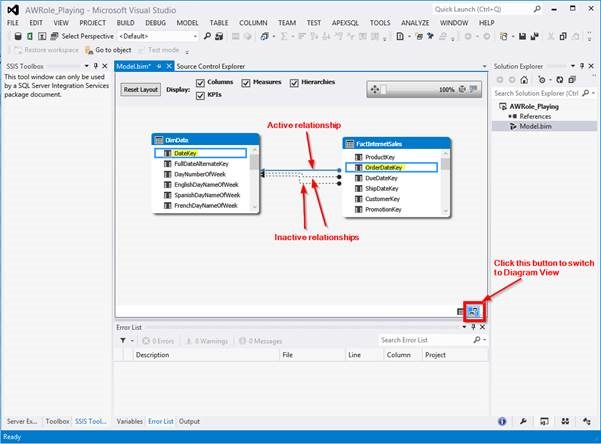Click the filter funnel icon in Error List
The width and height of the screenshot is (601, 444).
pos(123,340)
